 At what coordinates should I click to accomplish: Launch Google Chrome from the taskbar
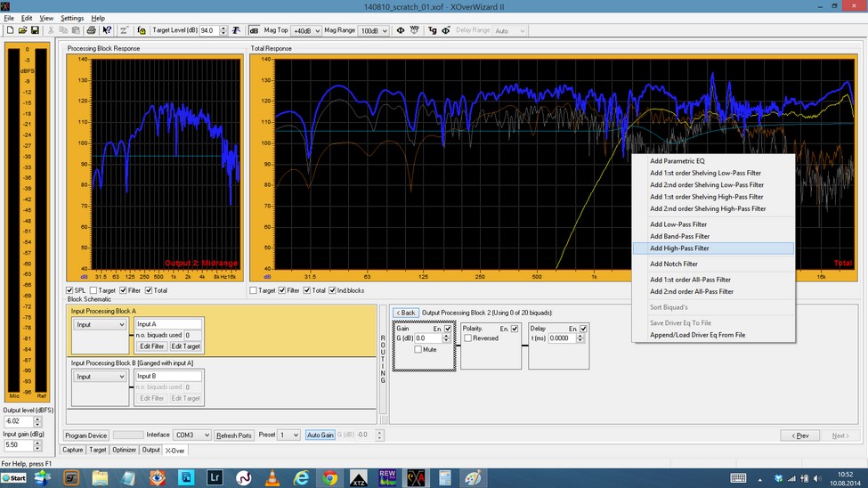(x=329, y=478)
